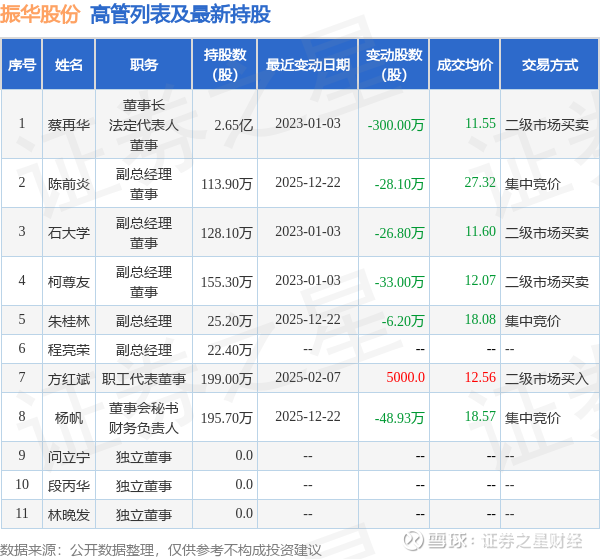Click the name 方红斌
The height and width of the screenshot is (559, 600).
click(69, 379)
